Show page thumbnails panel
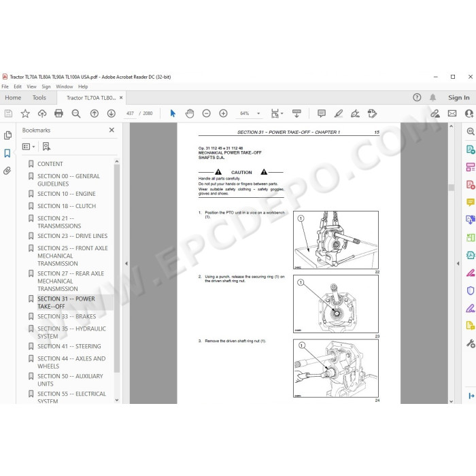 (8, 135)
